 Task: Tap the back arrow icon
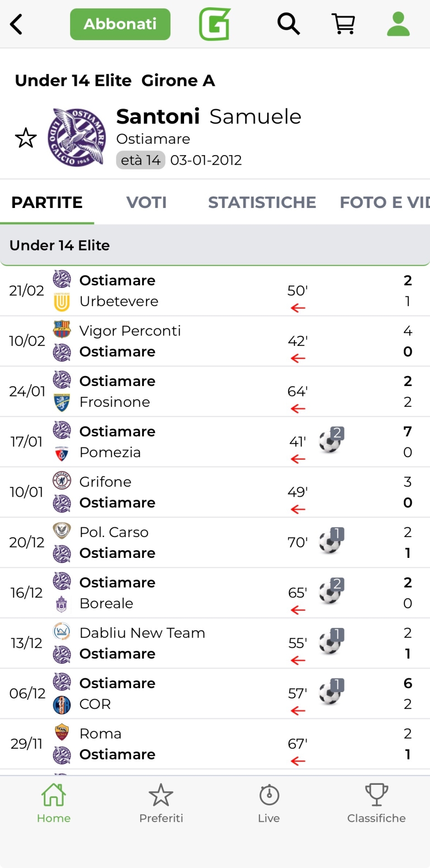17,24
